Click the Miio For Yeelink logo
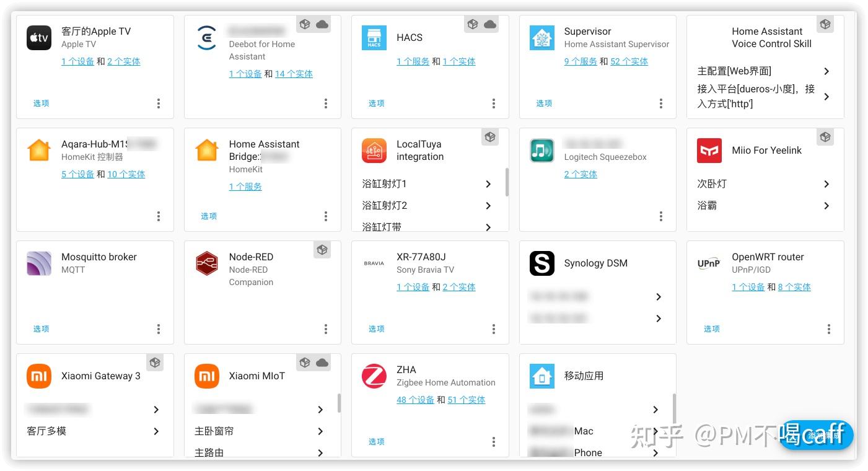868x471 pixels. coord(709,151)
